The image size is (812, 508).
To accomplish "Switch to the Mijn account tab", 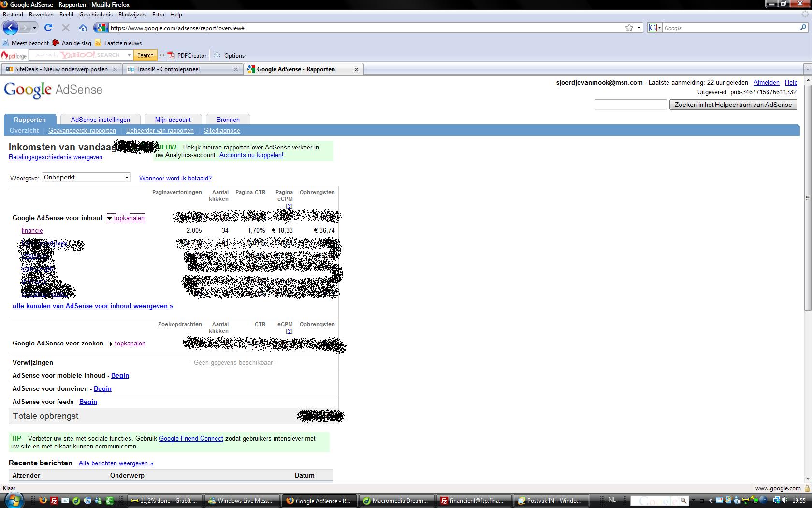I will 173,120.
